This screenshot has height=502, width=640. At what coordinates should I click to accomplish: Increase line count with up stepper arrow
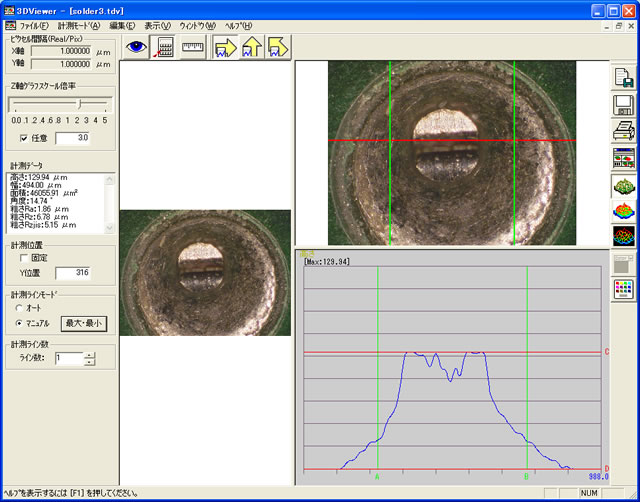(x=90, y=354)
